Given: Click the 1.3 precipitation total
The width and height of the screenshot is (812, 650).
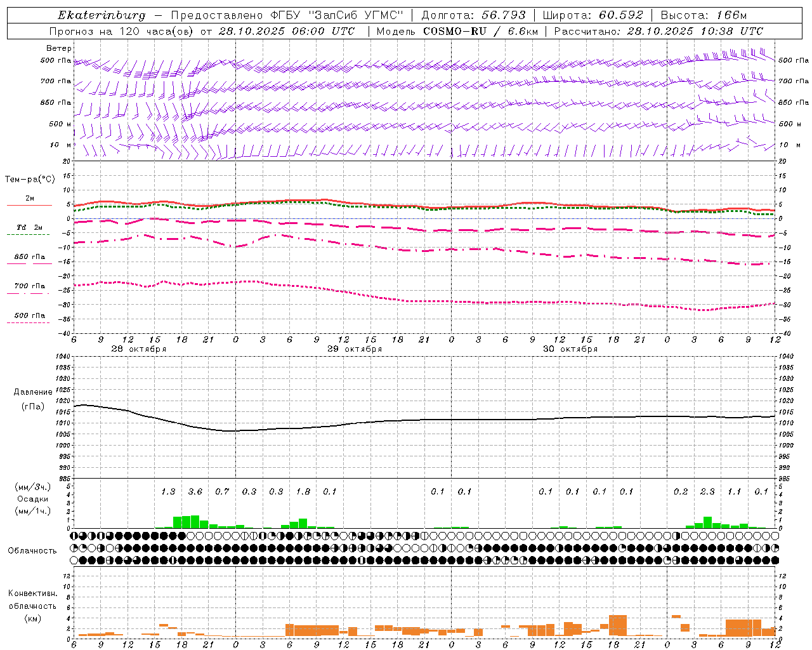Looking at the screenshot, I should click(168, 492).
